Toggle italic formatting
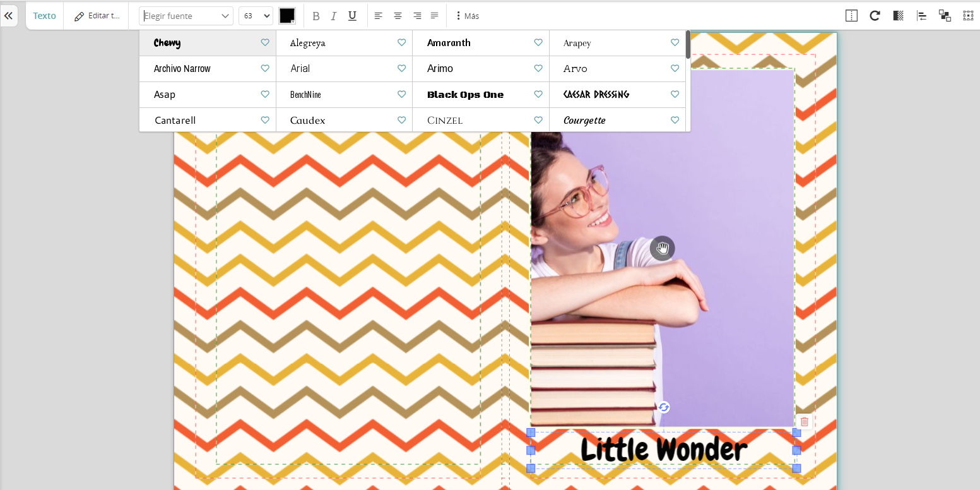The height and width of the screenshot is (490, 980). (334, 16)
